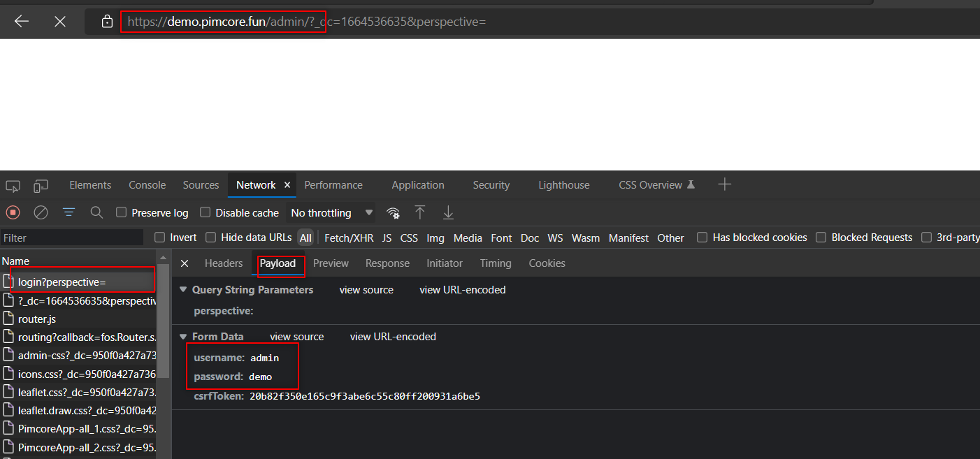Click view source for Query String Parameters
Image resolution: width=980 pixels, height=459 pixels.
366,290
